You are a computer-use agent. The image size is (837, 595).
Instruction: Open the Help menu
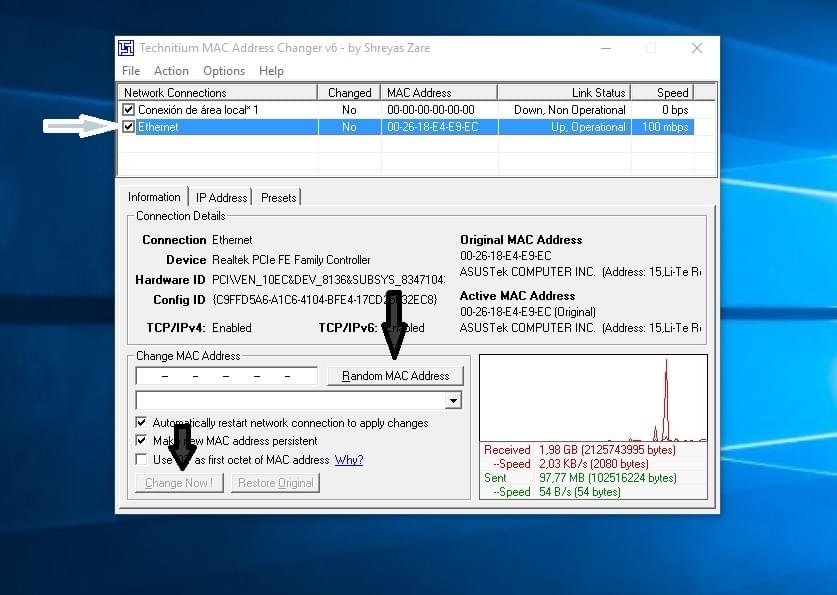pyautogui.click(x=271, y=71)
